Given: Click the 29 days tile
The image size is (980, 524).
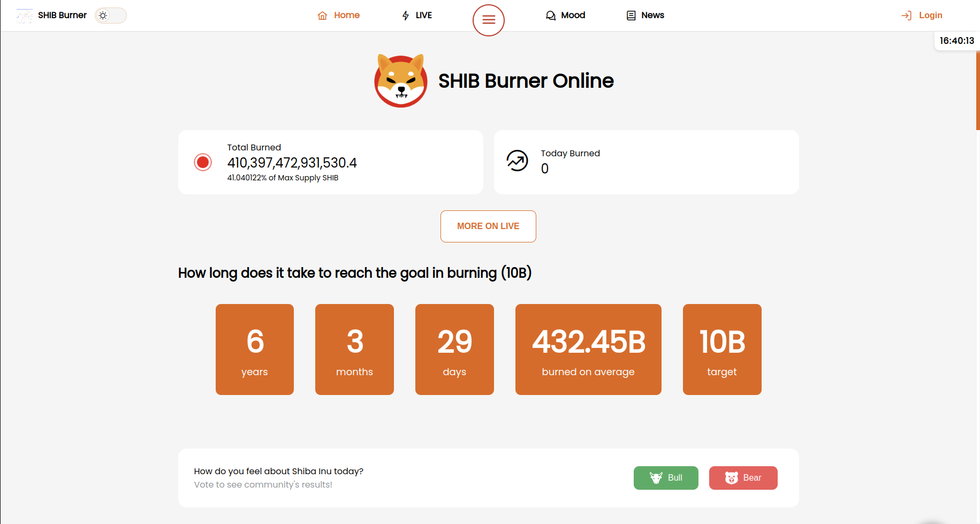Looking at the screenshot, I should [454, 350].
